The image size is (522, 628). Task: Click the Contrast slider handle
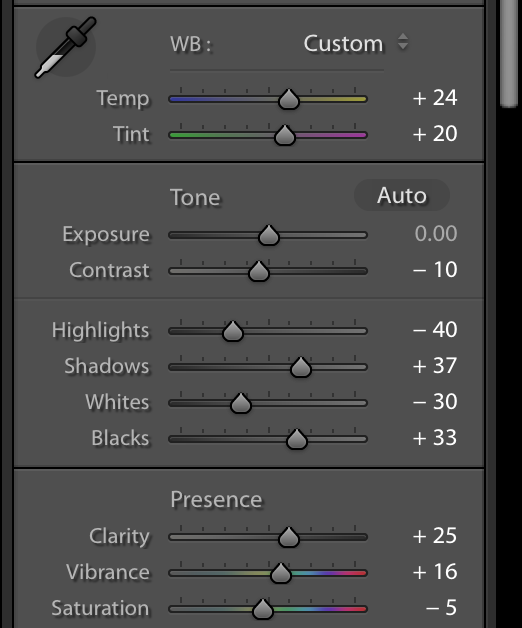(x=259, y=271)
